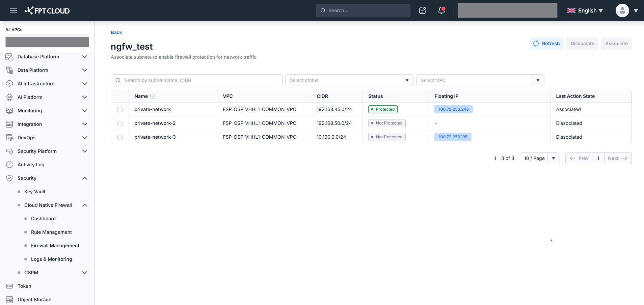
Task: Click the user avatar icon
Action: click(x=622, y=10)
